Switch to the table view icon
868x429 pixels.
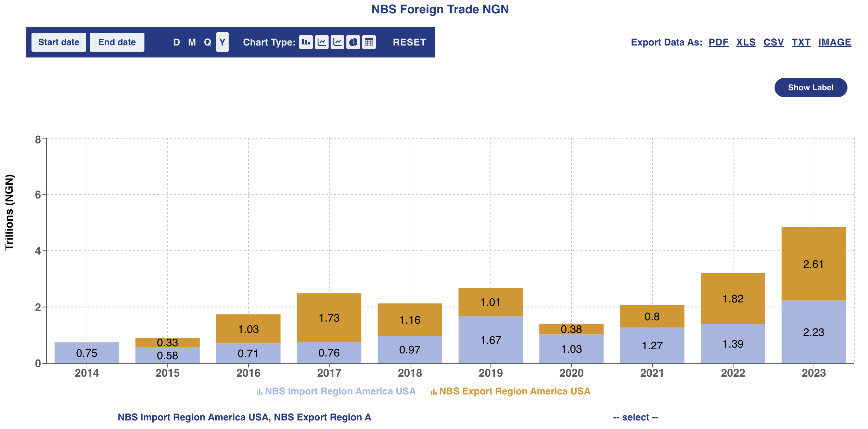click(369, 42)
